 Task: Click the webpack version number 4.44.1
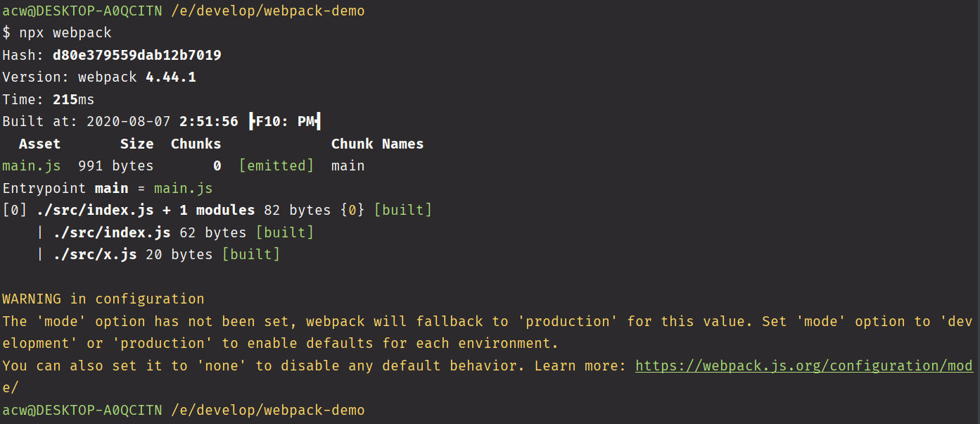171,77
